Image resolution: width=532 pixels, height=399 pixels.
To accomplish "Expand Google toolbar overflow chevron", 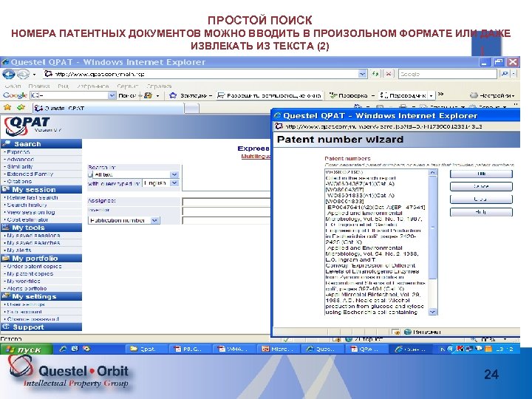I will point(440,95).
